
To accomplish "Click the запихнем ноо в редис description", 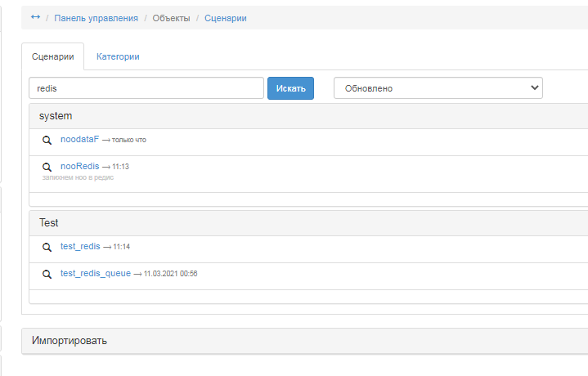I will 78,177.
